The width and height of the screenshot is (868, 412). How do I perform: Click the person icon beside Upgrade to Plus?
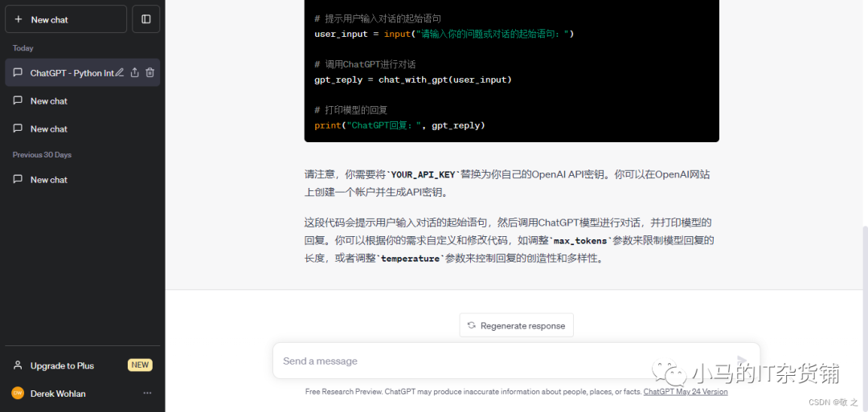[18, 365]
